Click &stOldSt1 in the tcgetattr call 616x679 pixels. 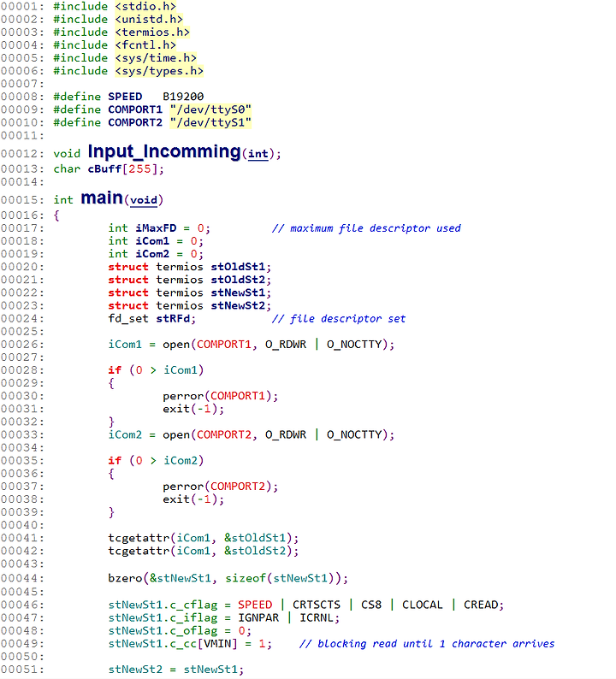(255, 538)
